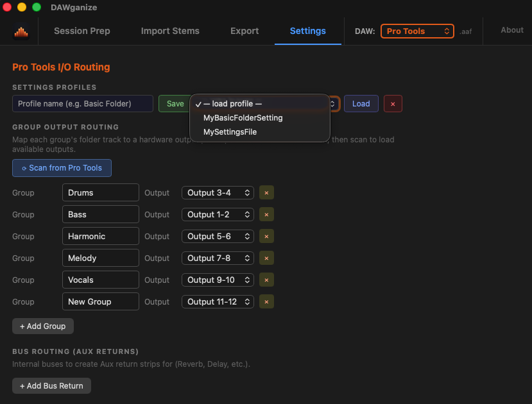Viewport: 532px width, 404px height.
Task: Change the Vocals output assignment dropdown
Action: [x=218, y=280]
